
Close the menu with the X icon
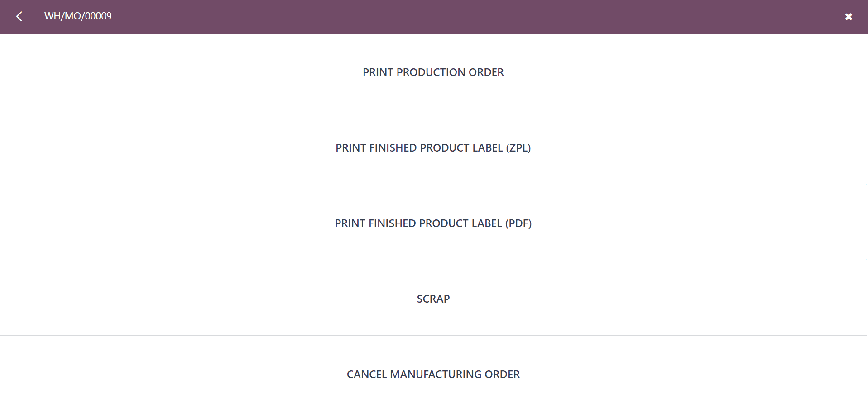tap(849, 17)
